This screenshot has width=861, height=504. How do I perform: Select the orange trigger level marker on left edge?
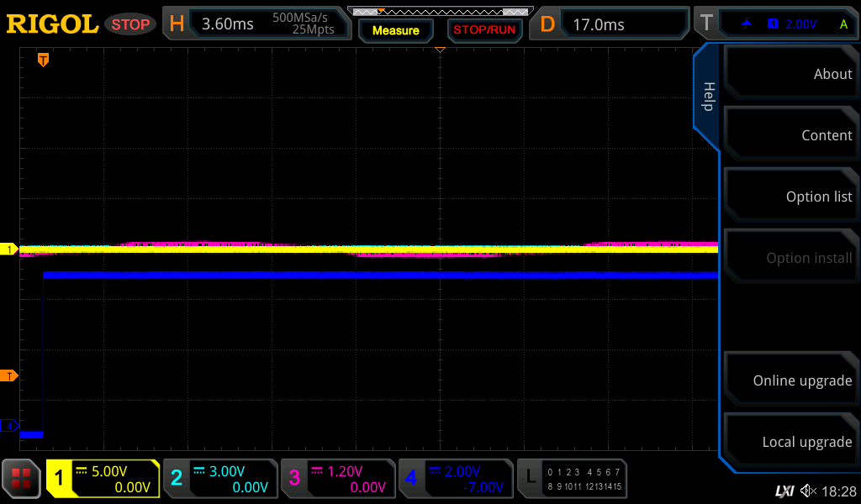coord(9,375)
